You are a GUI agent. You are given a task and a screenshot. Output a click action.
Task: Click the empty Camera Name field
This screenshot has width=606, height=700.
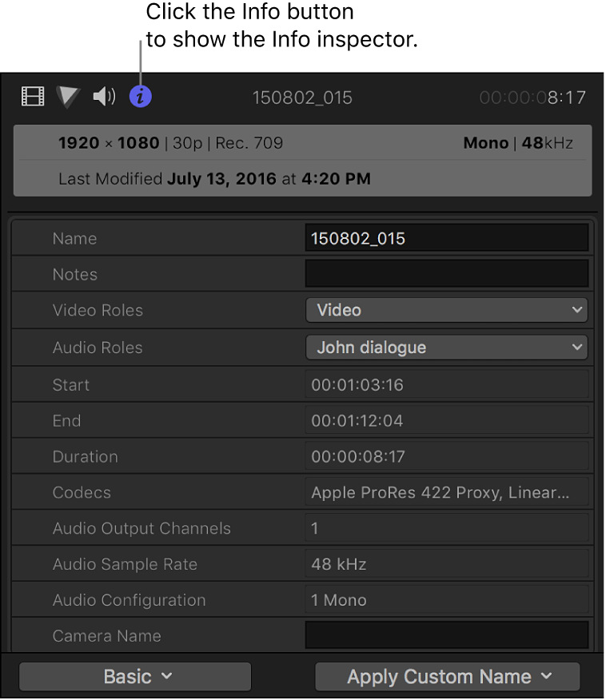(446, 635)
